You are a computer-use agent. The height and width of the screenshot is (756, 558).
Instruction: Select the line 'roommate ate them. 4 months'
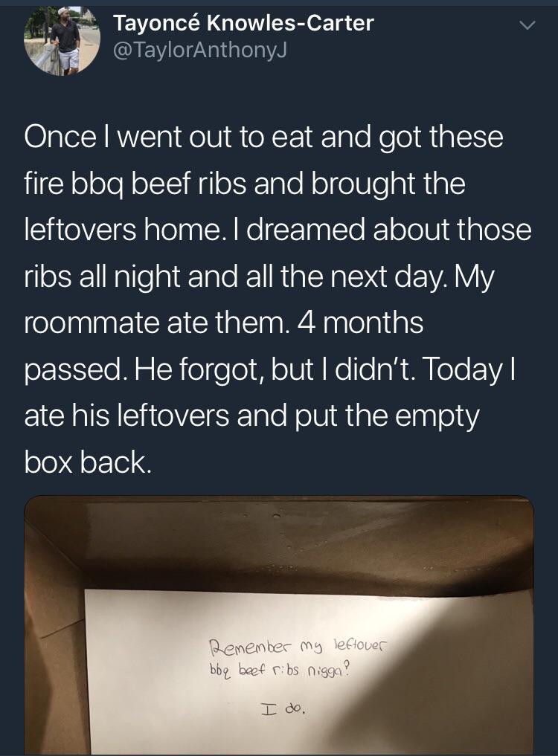click(x=223, y=323)
